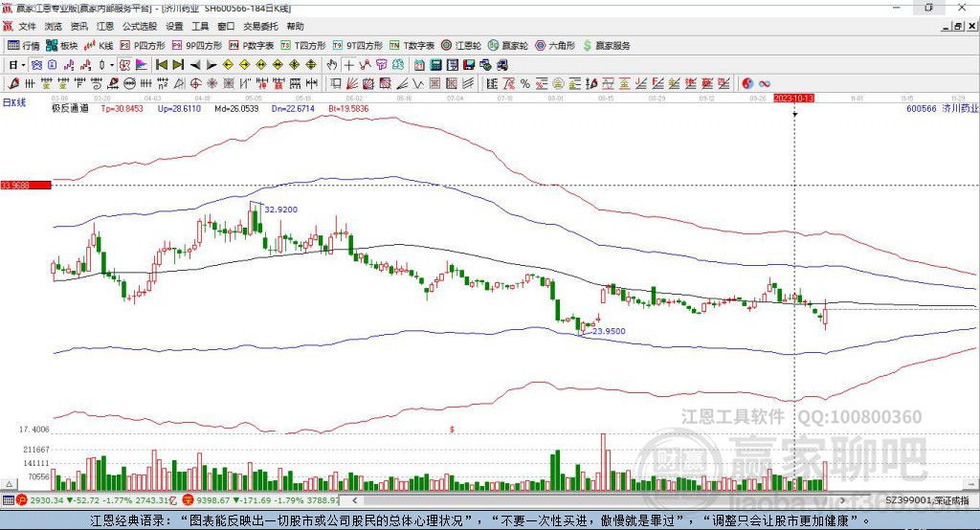This screenshot has height=530, width=980.
Task: Open the 六角形 hexagon tool
Action: click(x=555, y=46)
